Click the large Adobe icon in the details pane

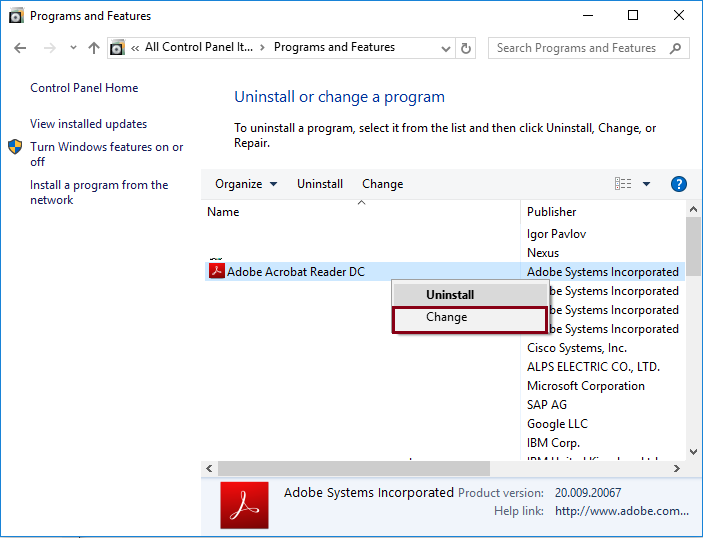(244, 505)
